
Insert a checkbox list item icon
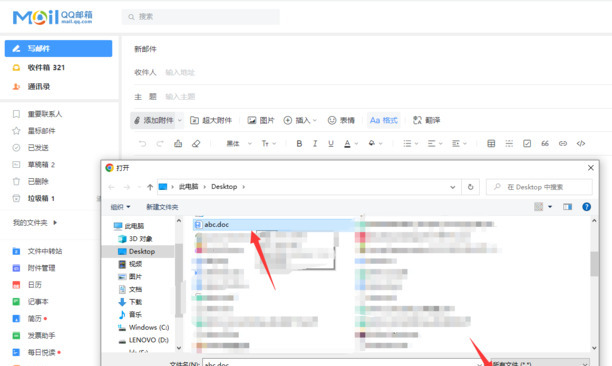click(x=527, y=144)
